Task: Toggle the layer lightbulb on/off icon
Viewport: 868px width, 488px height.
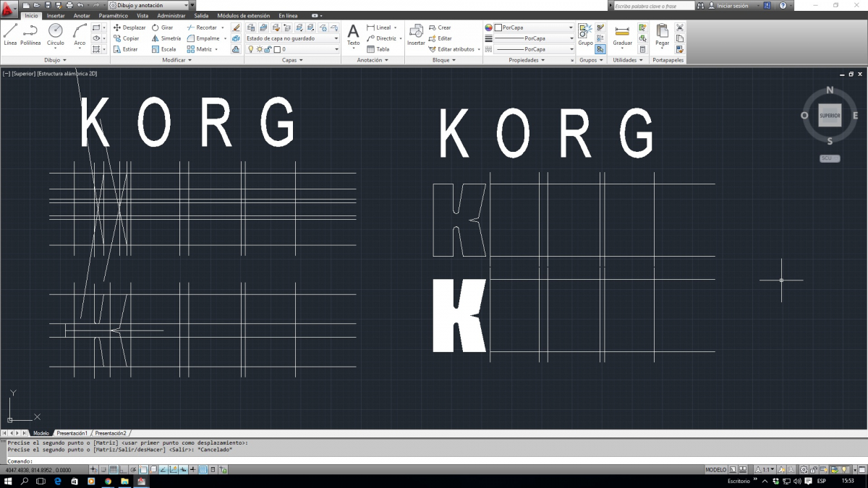Action: (x=251, y=50)
